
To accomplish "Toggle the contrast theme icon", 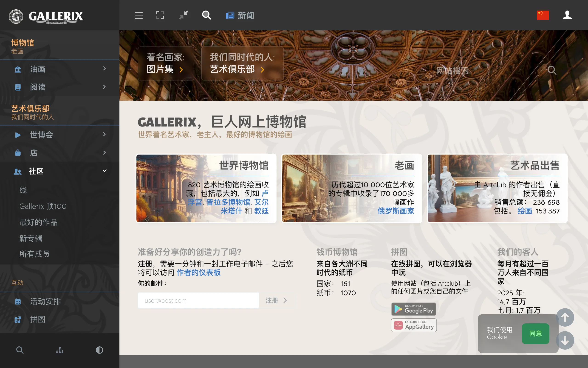I will pyautogui.click(x=99, y=350).
